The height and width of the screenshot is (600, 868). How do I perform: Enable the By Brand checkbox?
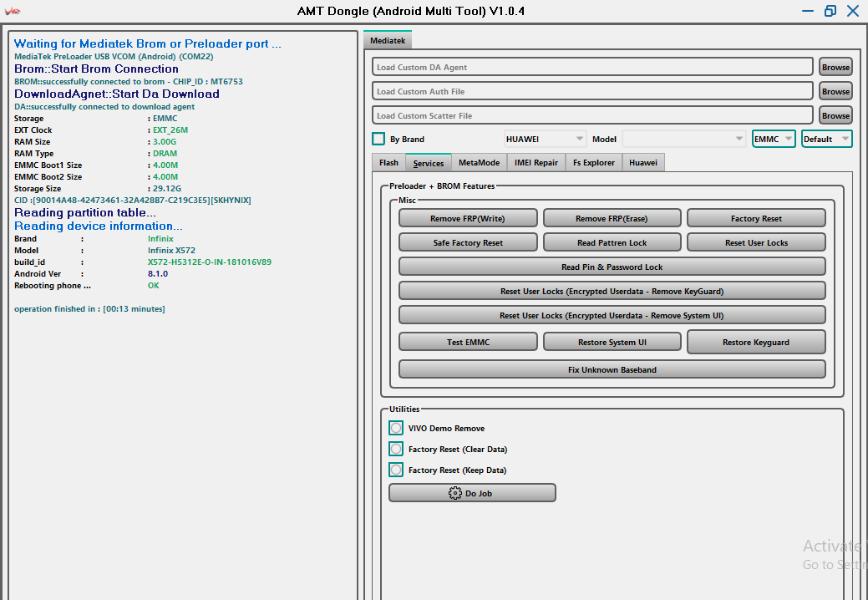pyautogui.click(x=378, y=139)
